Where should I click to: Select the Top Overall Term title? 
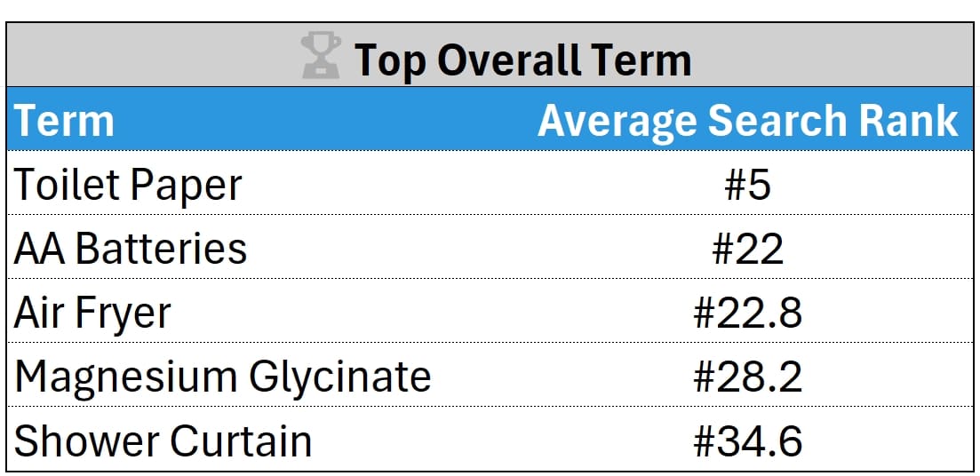pyautogui.click(x=523, y=59)
